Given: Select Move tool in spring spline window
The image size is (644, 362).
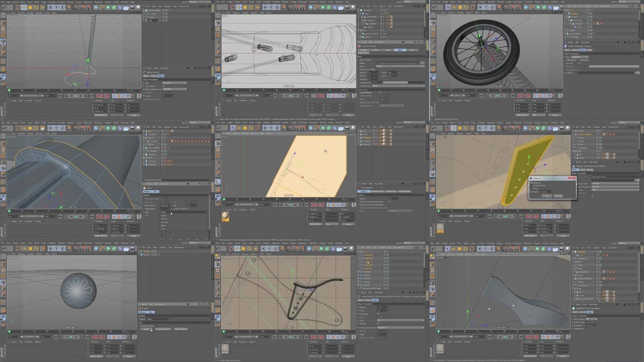Looking at the screenshot, I should point(24,7).
